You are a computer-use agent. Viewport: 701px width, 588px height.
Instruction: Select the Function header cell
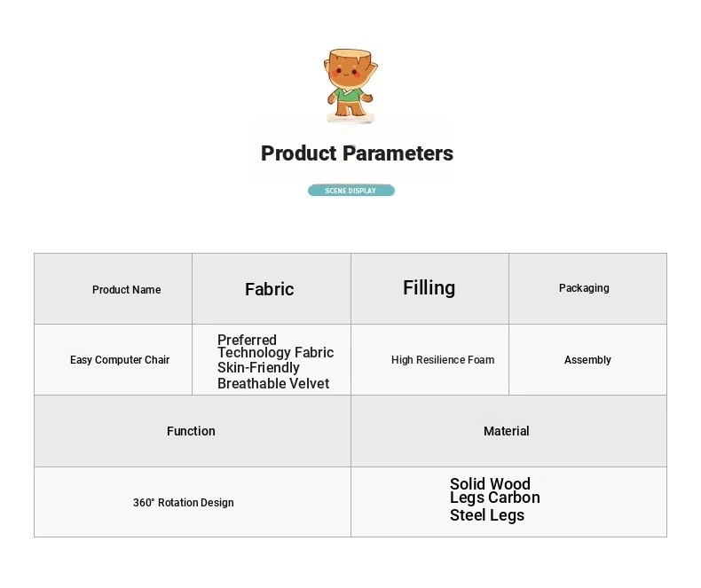point(193,431)
